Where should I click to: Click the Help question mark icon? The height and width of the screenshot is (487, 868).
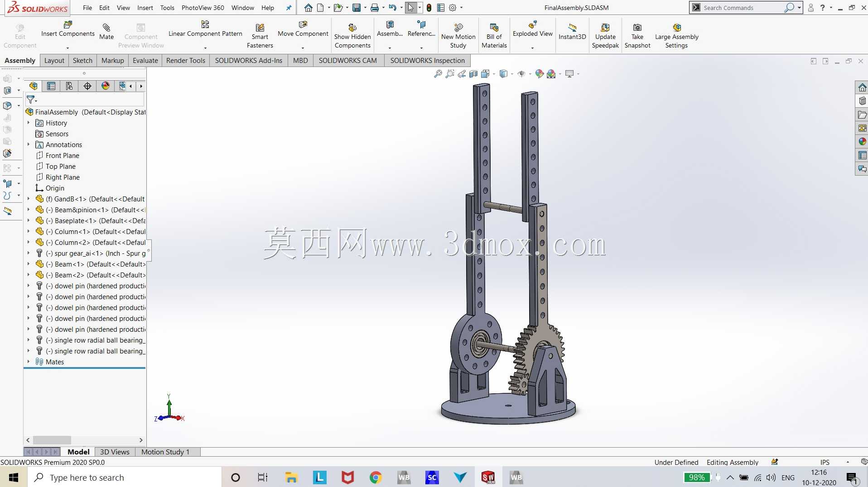823,8
